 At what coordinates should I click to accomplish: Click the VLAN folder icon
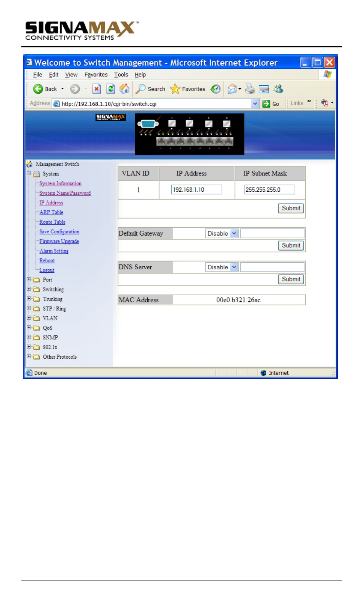click(x=37, y=319)
